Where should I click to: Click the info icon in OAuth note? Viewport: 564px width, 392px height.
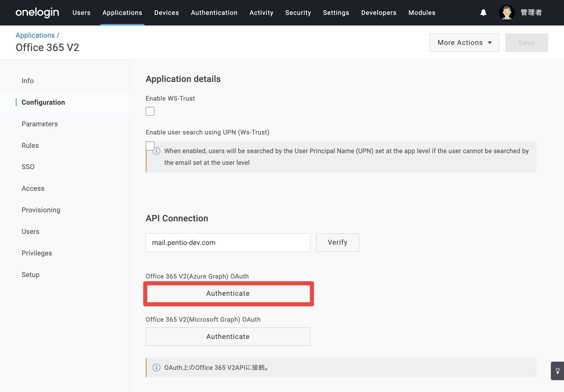coord(156,367)
